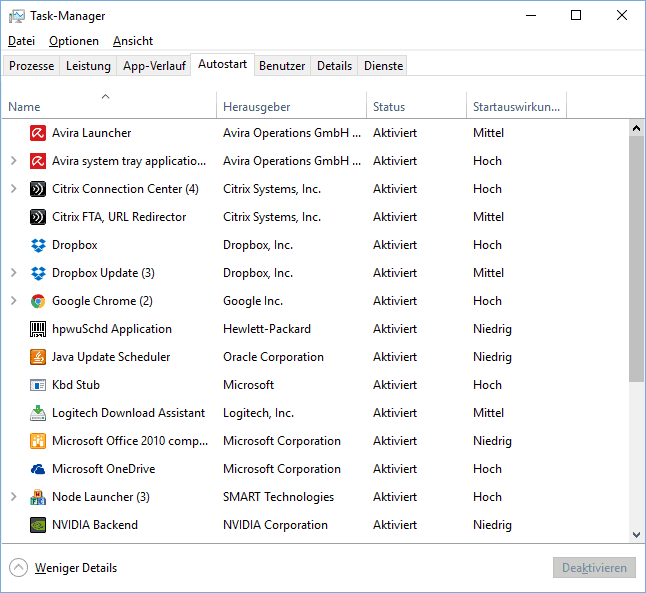
Task: Click the Microsoft Office 2010 component icon
Action: (38, 441)
